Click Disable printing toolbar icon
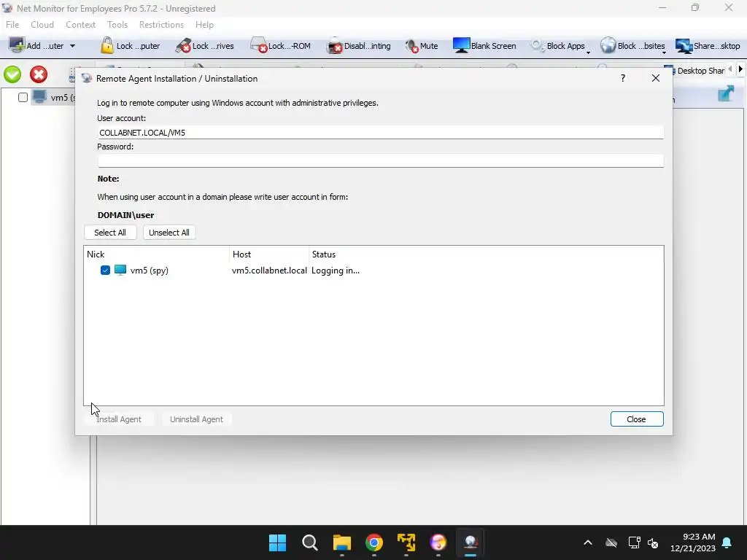 [x=335, y=46]
